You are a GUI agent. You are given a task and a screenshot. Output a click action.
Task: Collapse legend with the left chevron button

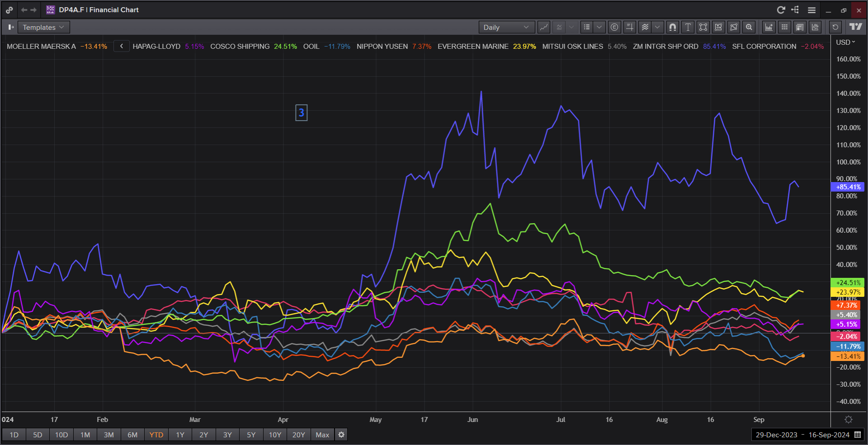(x=122, y=46)
